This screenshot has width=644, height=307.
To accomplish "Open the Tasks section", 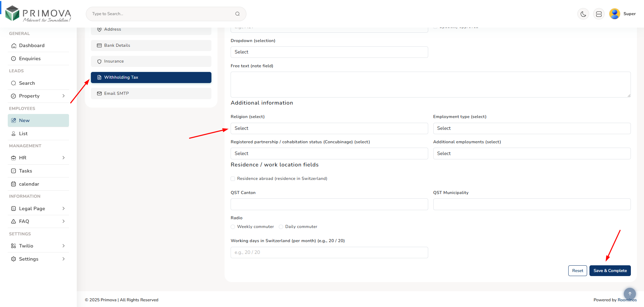I will click(x=25, y=171).
